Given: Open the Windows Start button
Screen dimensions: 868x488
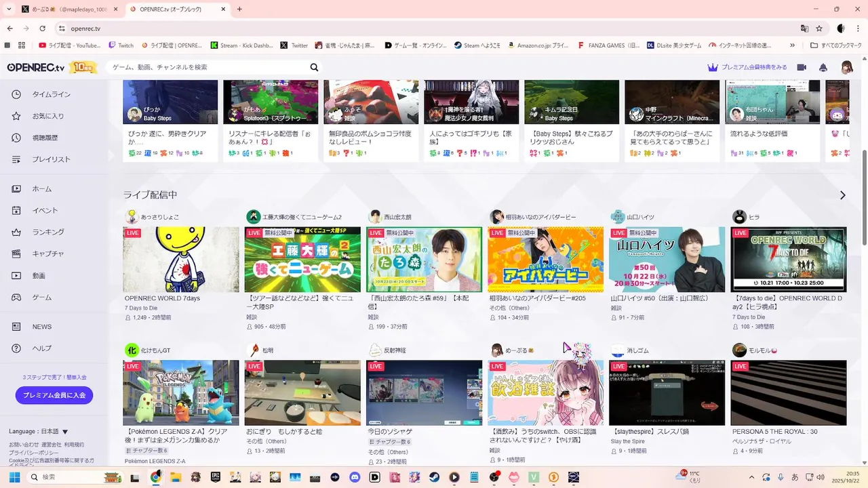Looking at the screenshot, I should (x=14, y=477).
